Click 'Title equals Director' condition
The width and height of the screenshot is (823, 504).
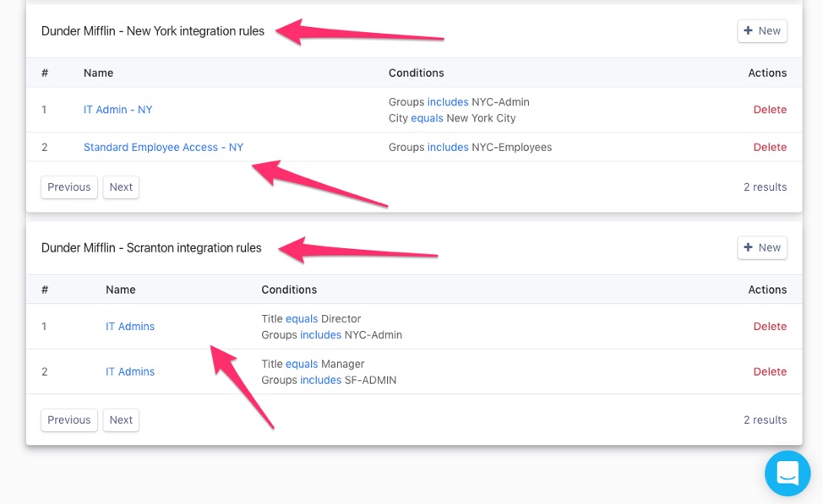point(311,319)
